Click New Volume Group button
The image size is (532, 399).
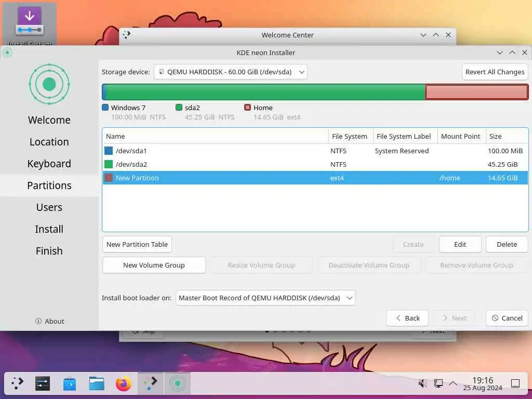(x=154, y=265)
